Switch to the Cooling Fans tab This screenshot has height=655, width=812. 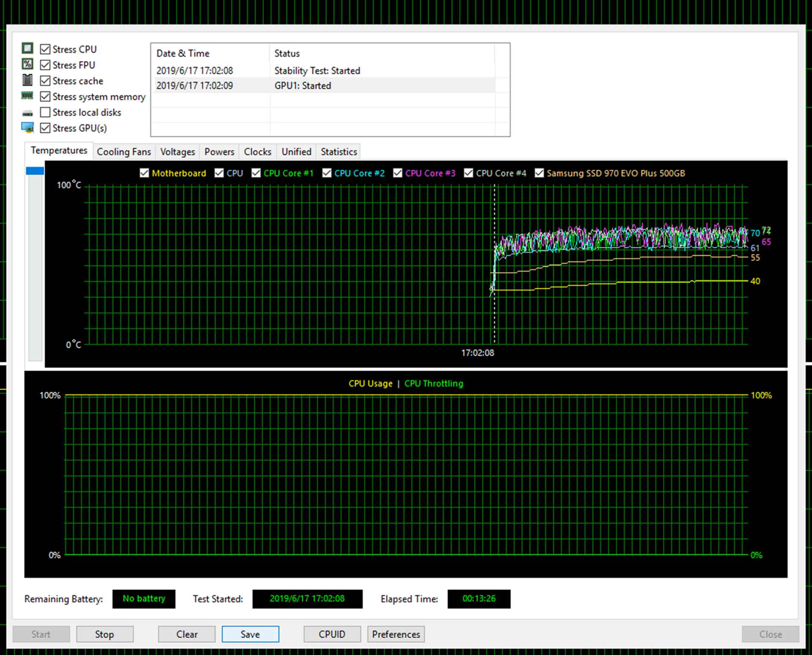[123, 152]
